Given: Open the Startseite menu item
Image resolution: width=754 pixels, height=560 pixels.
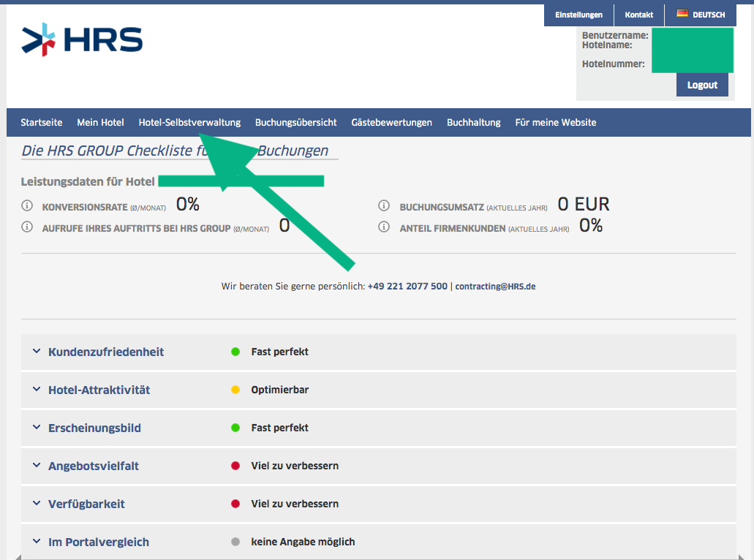Looking at the screenshot, I should point(42,123).
